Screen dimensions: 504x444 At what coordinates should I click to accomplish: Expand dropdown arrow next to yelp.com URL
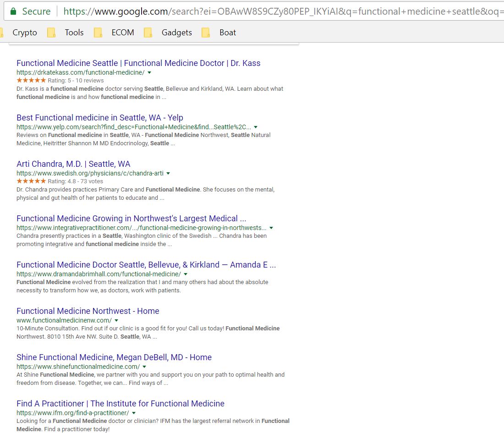click(x=256, y=127)
